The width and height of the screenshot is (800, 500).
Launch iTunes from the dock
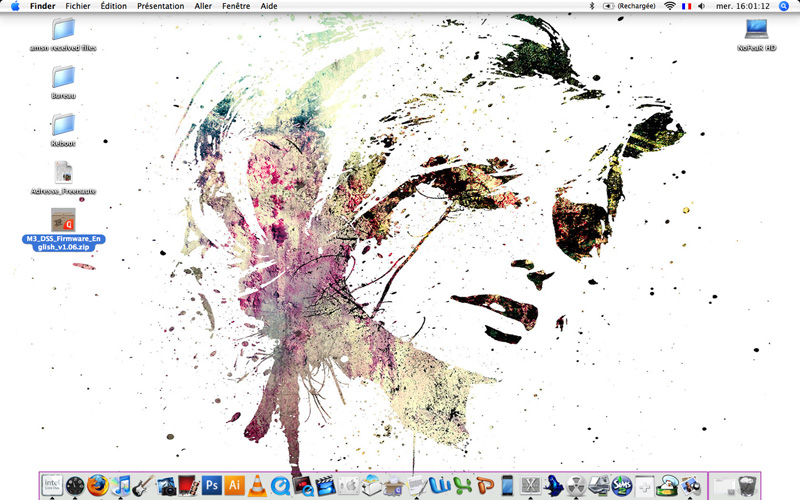[121, 485]
